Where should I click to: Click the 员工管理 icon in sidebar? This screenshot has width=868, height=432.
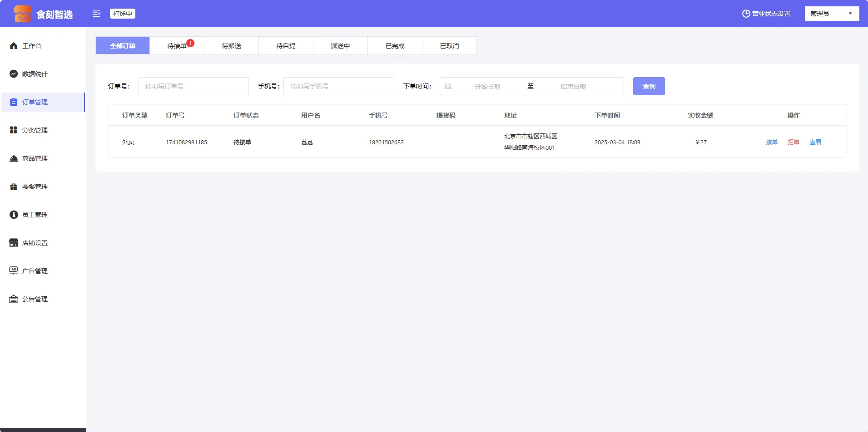coord(14,215)
